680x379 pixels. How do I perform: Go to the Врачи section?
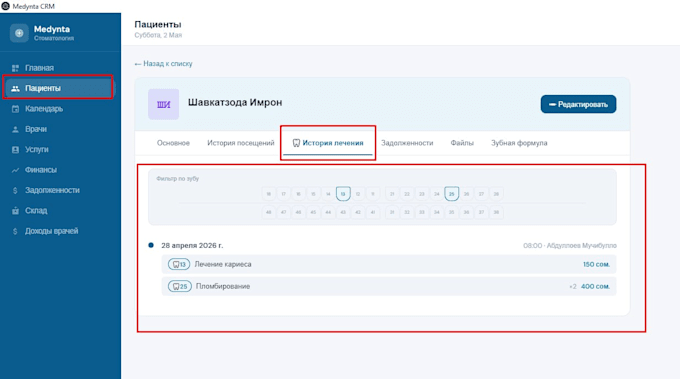click(x=59, y=129)
